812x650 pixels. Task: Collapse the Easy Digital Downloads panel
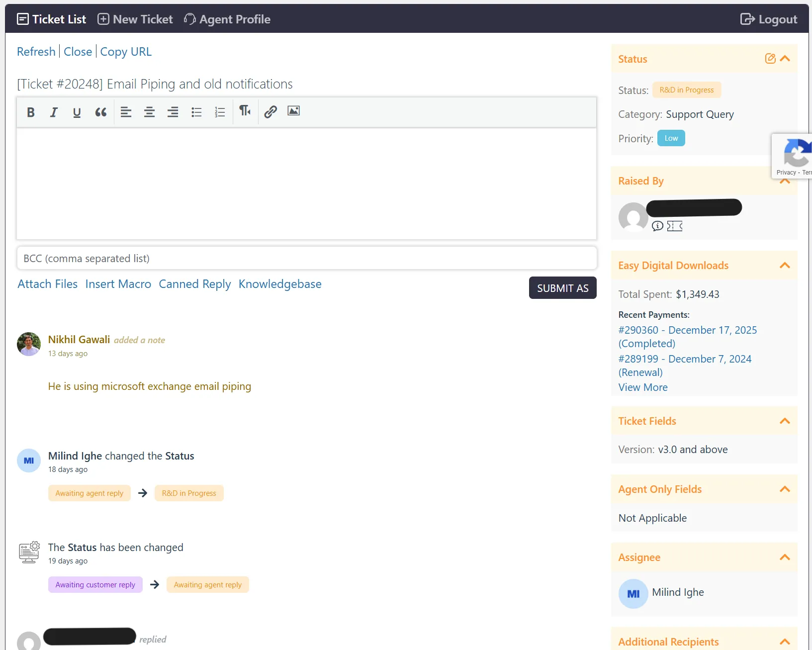click(785, 266)
